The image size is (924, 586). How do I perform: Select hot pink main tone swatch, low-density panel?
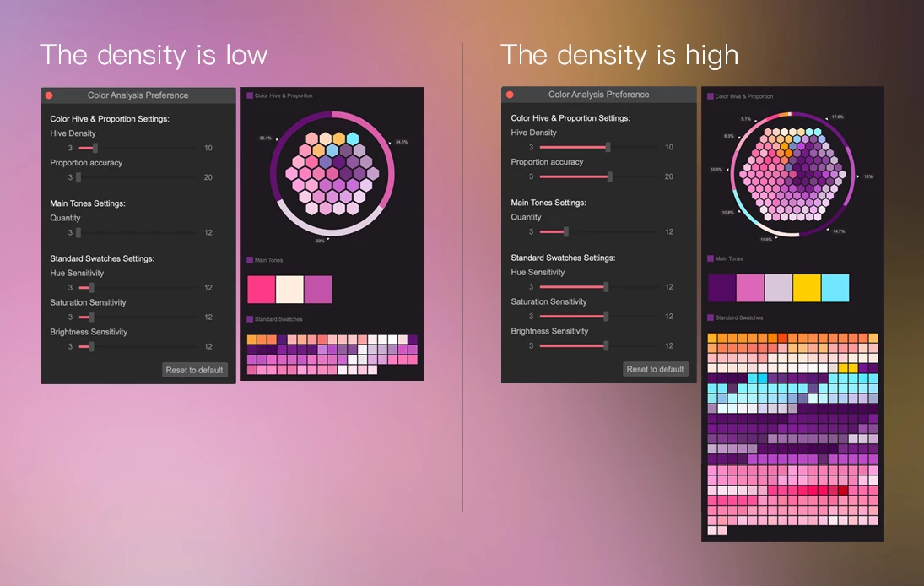[x=261, y=290]
